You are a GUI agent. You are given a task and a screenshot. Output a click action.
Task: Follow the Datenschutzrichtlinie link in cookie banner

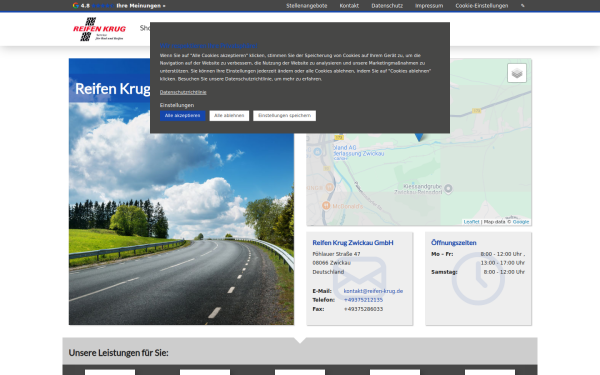pyautogui.click(x=183, y=92)
